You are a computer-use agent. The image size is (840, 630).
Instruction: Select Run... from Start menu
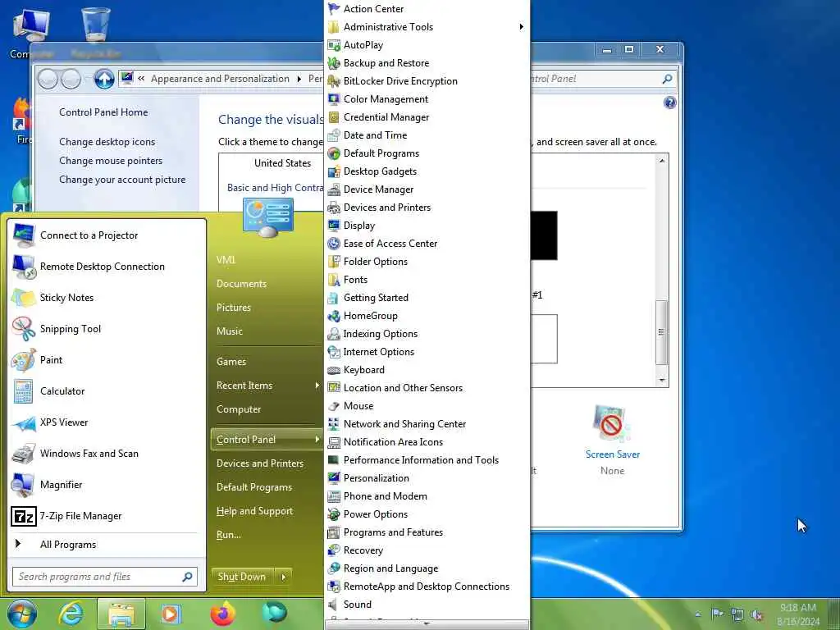click(x=228, y=535)
